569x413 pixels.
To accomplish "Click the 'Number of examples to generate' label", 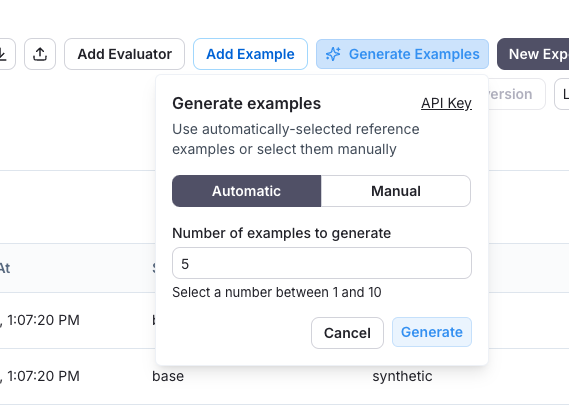I will (282, 233).
